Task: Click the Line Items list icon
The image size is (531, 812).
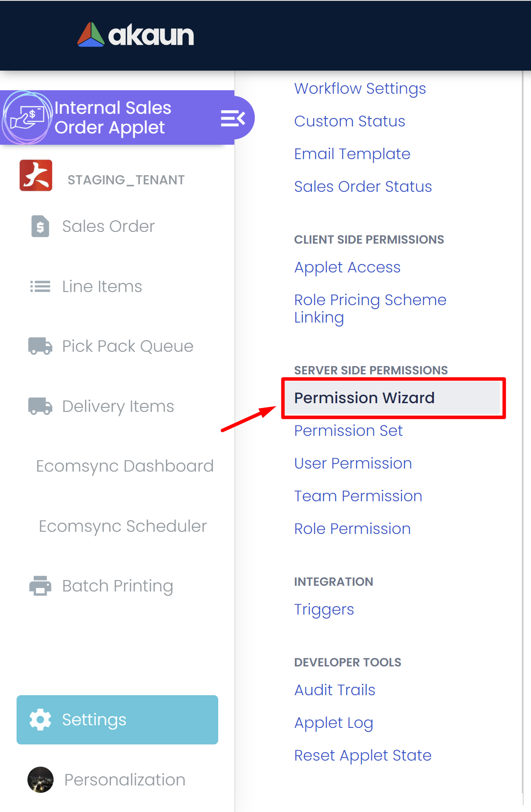Action: pyautogui.click(x=40, y=286)
